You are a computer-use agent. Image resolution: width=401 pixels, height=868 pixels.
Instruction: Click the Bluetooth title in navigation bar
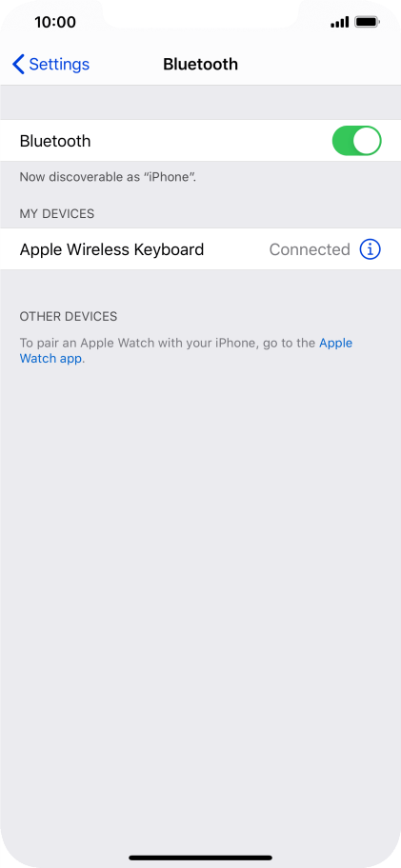[x=200, y=64]
